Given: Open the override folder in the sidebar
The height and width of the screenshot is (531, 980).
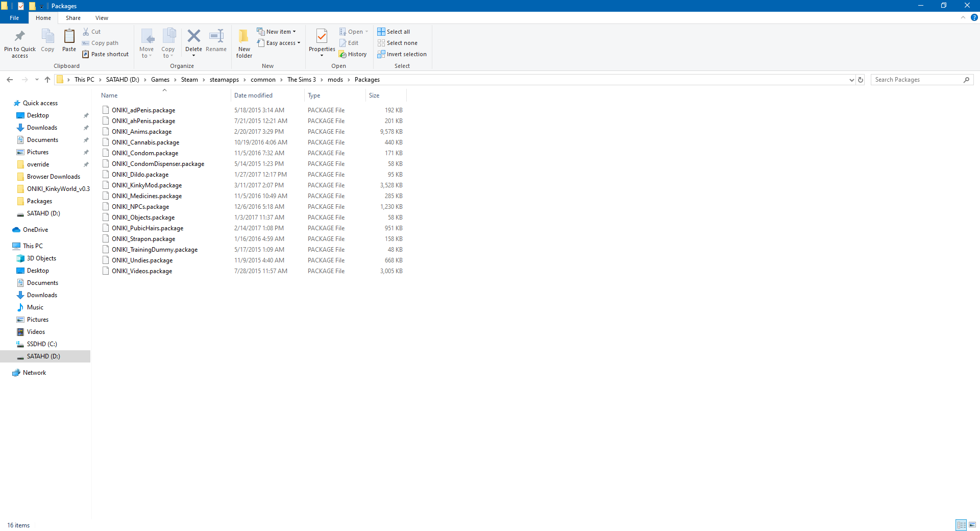Looking at the screenshot, I should pos(38,164).
